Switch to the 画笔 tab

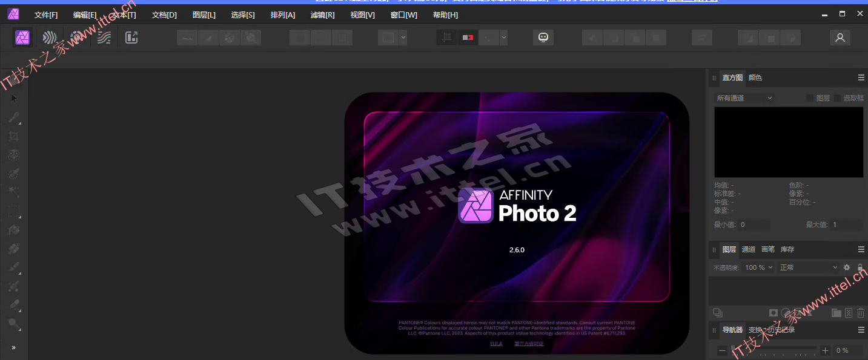(767, 249)
